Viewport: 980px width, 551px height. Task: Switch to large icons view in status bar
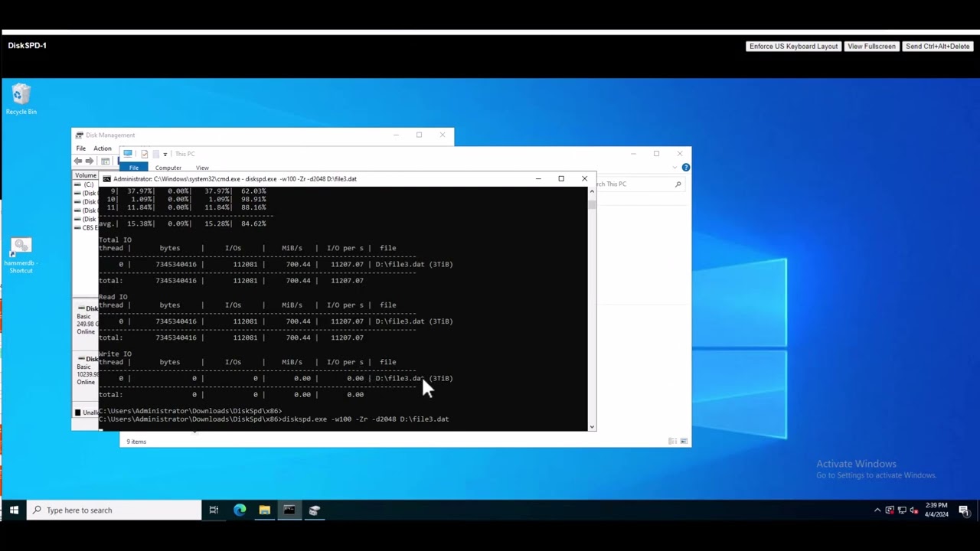tap(684, 442)
